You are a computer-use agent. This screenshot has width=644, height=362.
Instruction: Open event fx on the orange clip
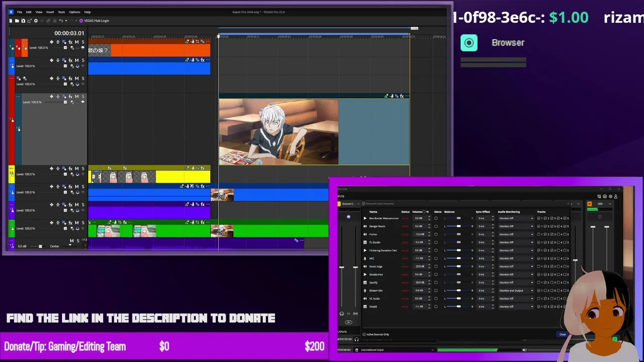pos(202,42)
